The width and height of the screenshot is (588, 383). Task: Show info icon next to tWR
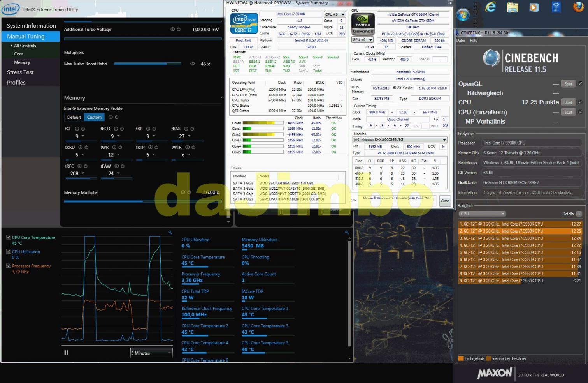114,147
